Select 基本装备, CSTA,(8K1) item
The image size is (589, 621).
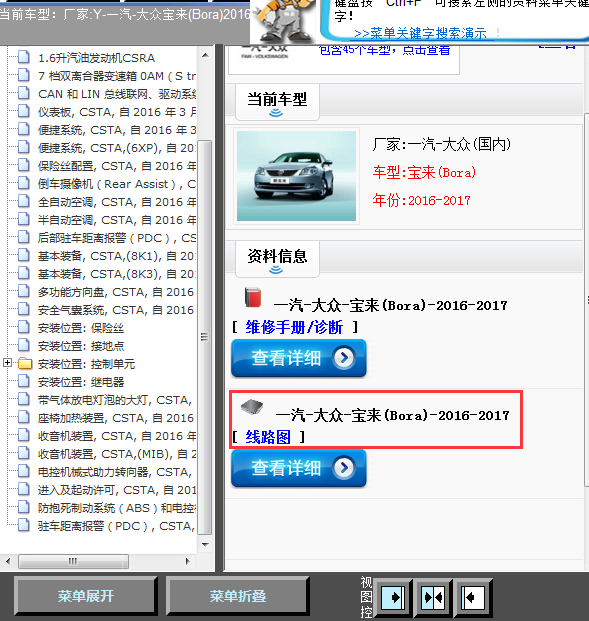(x=117, y=256)
